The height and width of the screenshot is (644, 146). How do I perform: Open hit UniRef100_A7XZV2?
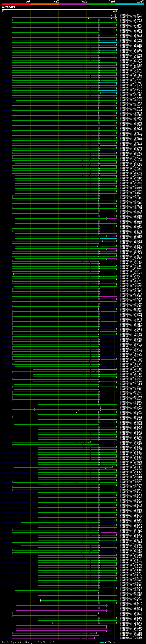pyautogui.click(x=131, y=70)
